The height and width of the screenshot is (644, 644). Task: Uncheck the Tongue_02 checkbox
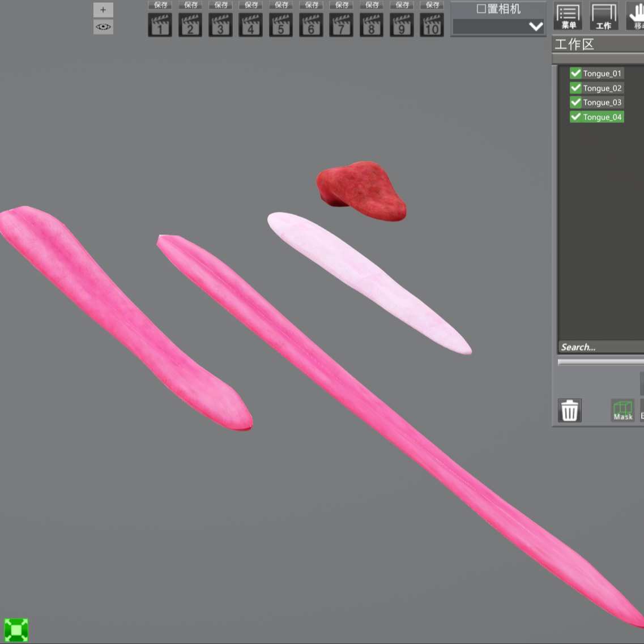pos(576,88)
